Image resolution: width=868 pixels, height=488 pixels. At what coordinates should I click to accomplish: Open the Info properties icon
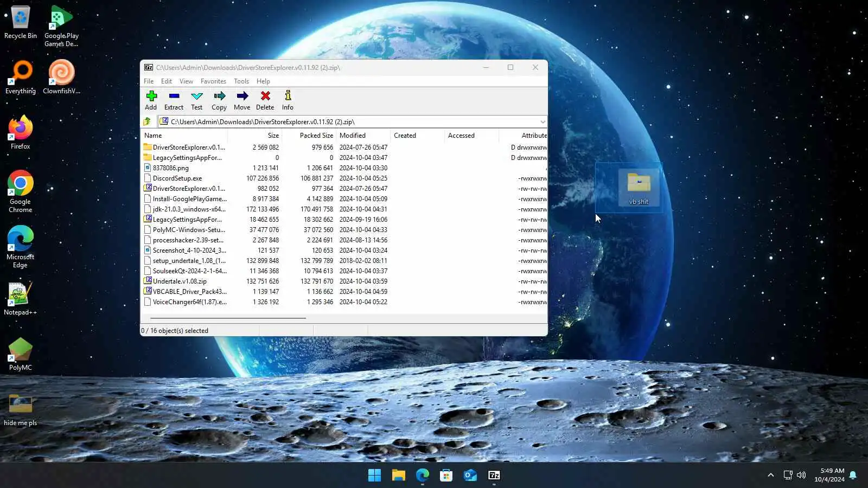pyautogui.click(x=288, y=100)
